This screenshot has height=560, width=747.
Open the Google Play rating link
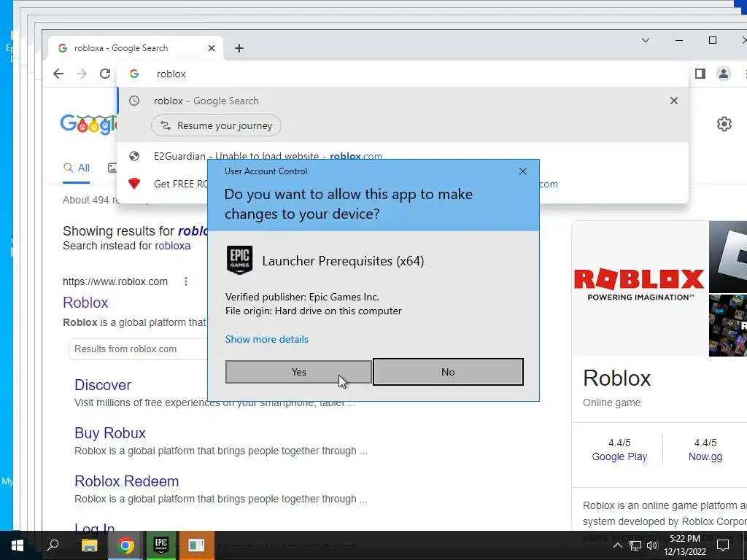pyautogui.click(x=619, y=456)
